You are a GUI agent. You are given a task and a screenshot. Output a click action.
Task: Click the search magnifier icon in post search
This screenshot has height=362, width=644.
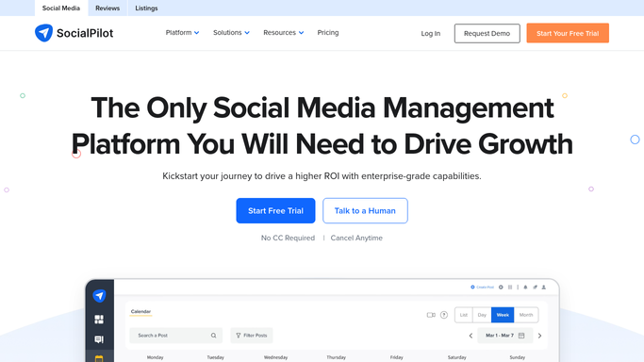click(214, 336)
